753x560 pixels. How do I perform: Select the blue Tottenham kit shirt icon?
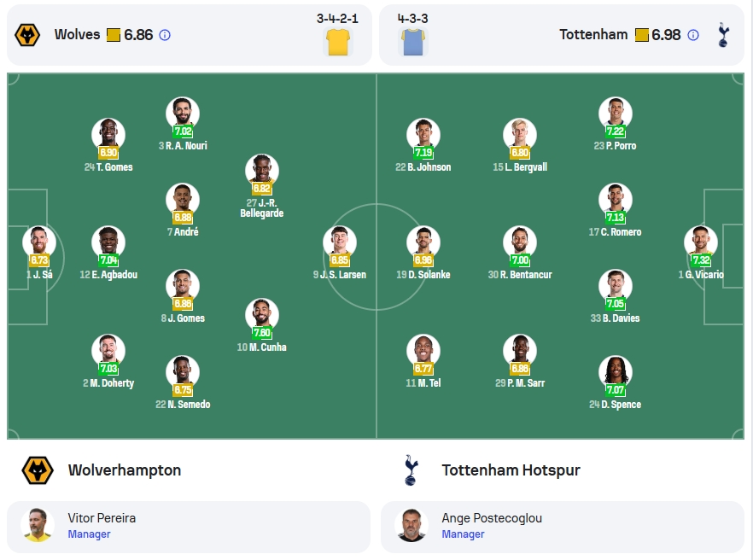[413, 42]
